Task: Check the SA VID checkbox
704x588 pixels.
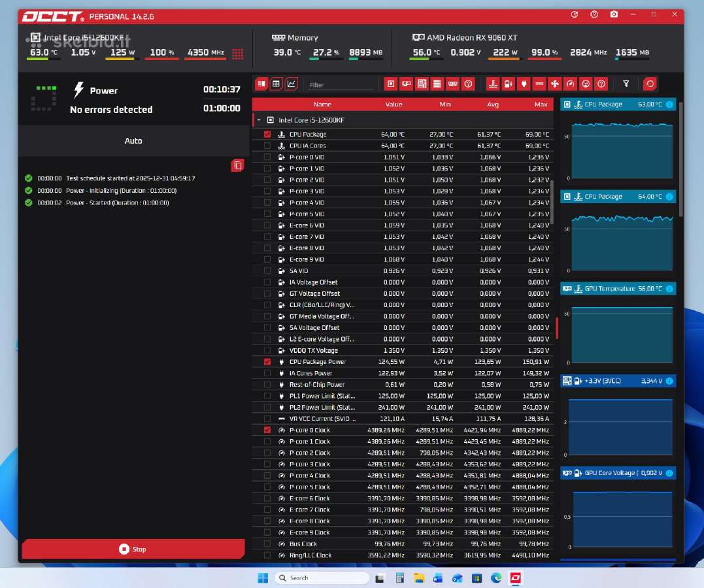Action: pos(267,270)
